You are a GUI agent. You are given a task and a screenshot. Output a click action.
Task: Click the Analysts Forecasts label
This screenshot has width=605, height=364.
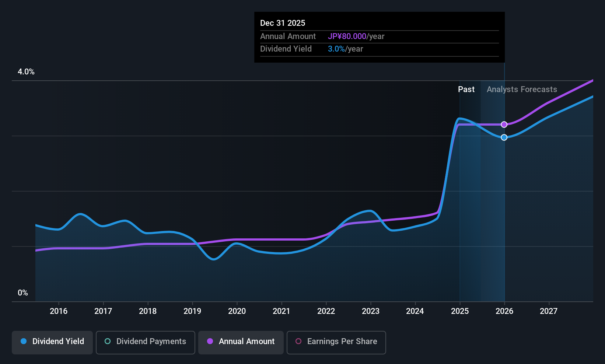pos(522,90)
